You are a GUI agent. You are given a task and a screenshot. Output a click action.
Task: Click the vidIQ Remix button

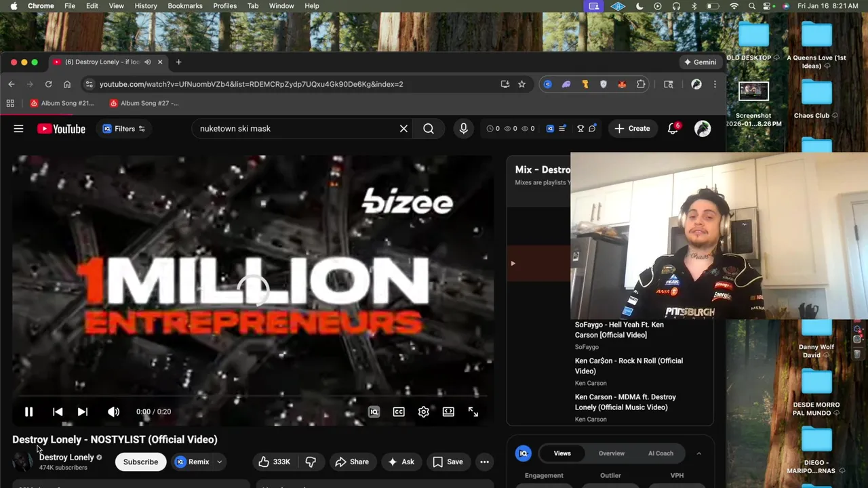tap(193, 462)
